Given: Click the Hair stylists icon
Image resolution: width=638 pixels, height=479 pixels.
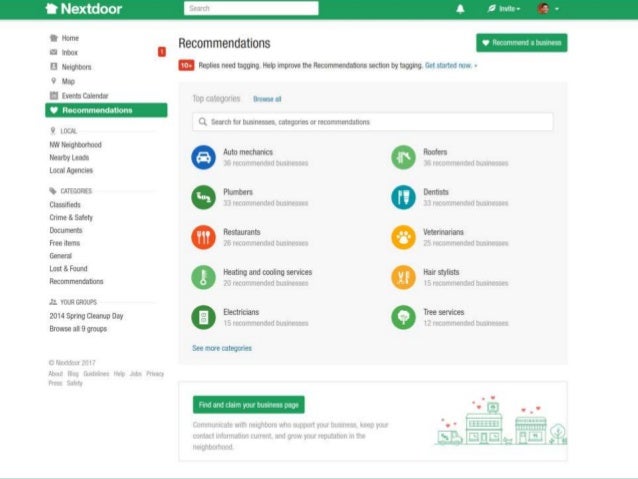Looking at the screenshot, I should coord(403,277).
